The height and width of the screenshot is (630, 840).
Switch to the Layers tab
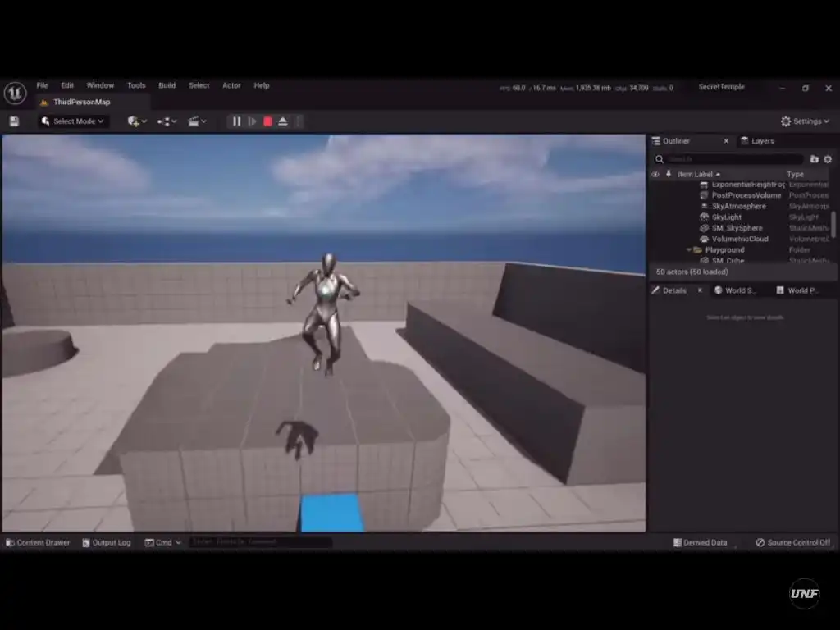point(757,141)
